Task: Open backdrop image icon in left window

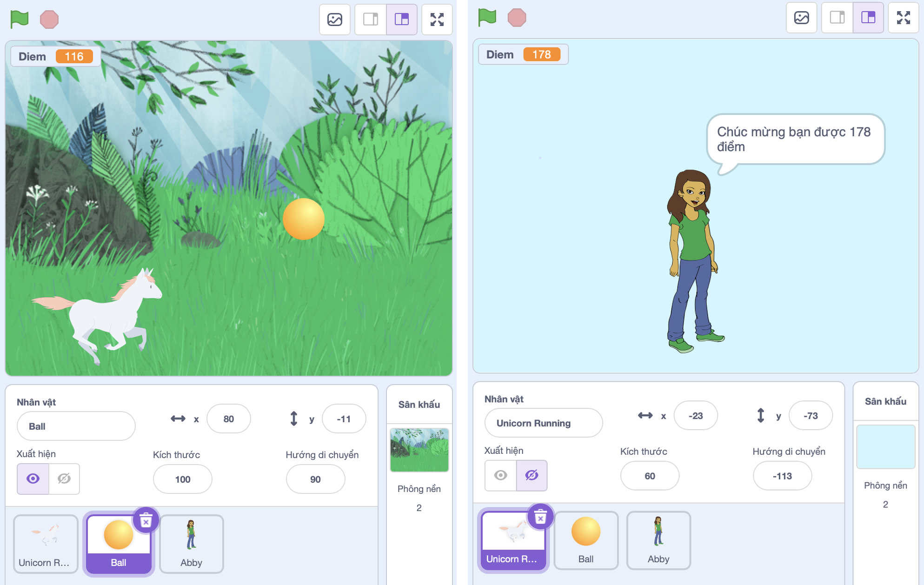Action: pos(335,20)
